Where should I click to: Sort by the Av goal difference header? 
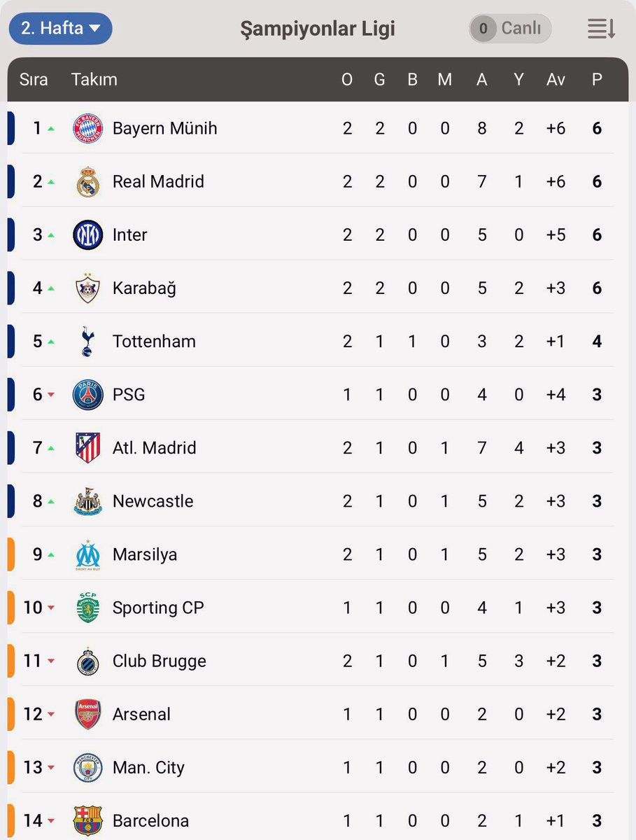tap(556, 79)
